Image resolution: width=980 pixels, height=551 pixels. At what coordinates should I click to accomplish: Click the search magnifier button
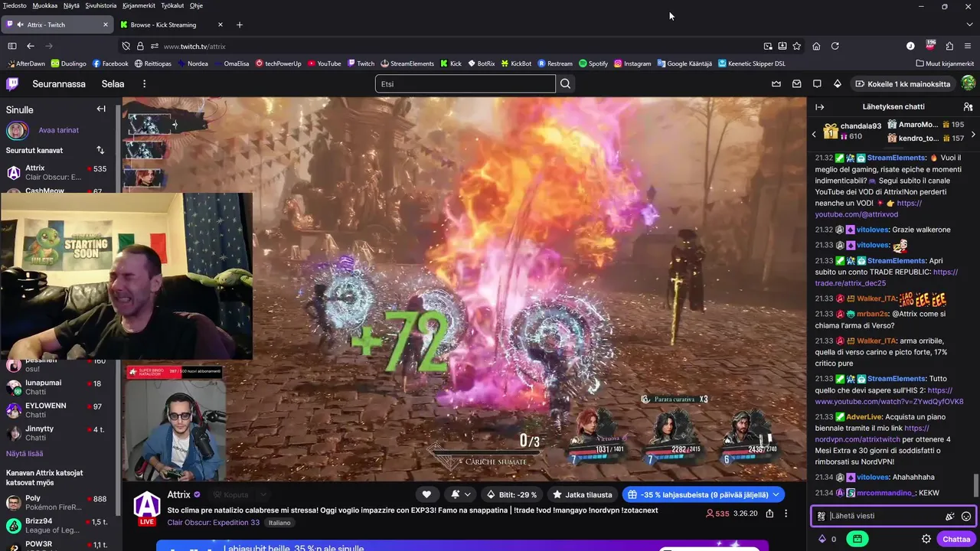(565, 83)
